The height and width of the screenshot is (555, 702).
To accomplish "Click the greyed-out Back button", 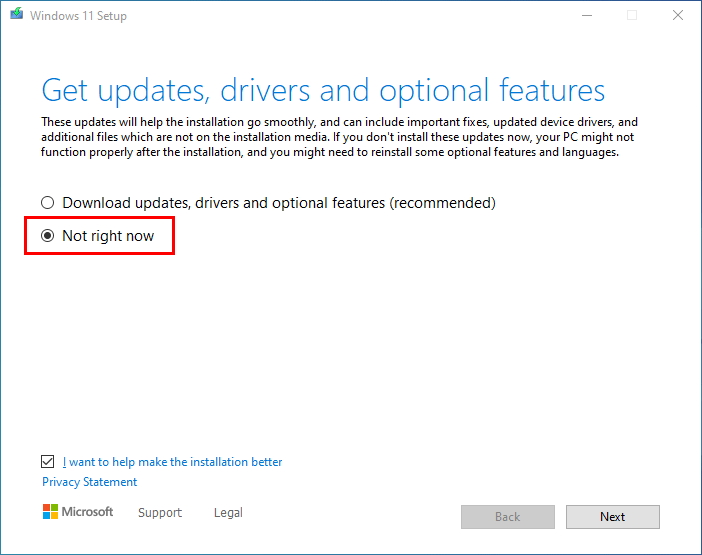I will click(x=508, y=517).
